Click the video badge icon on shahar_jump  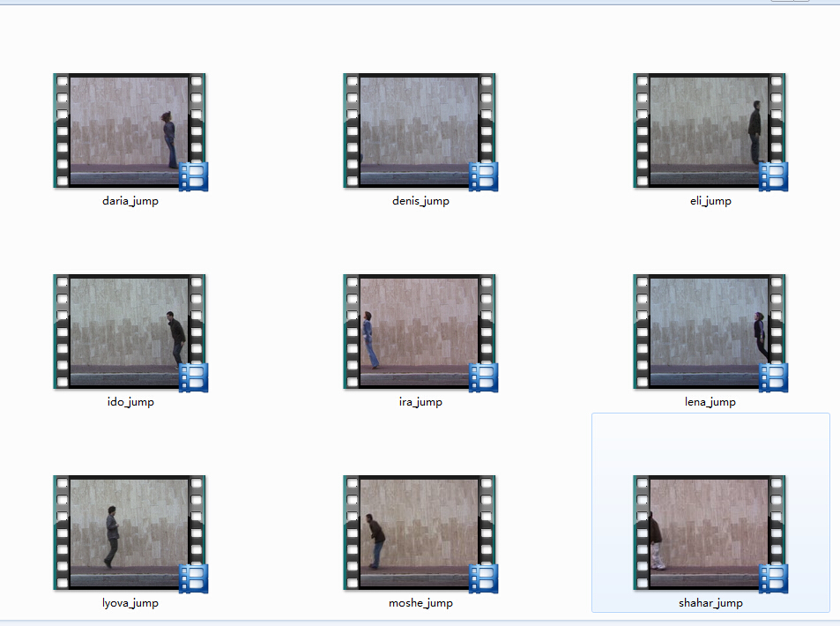pyautogui.click(x=774, y=578)
